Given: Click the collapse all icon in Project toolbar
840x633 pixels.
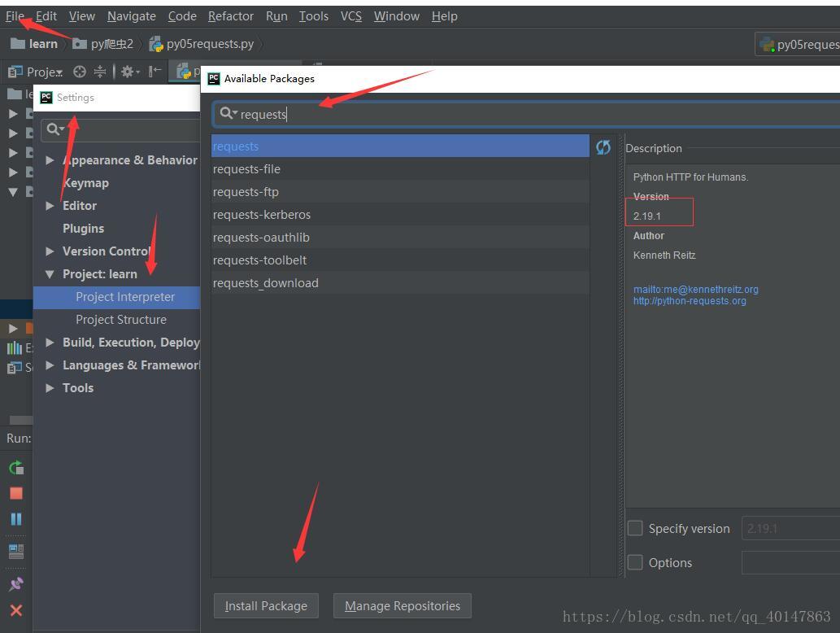Looking at the screenshot, I should (x=100, y=72).
